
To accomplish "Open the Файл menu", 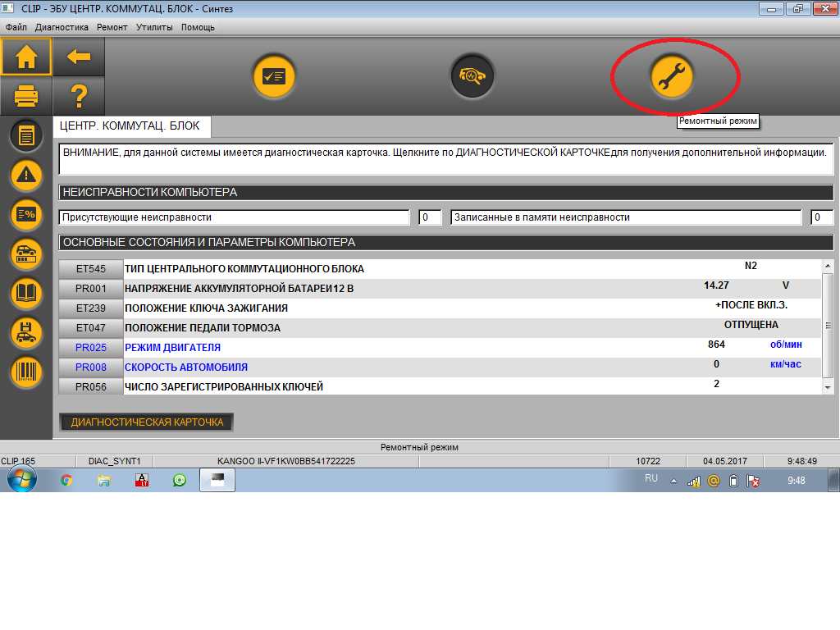I will pyautogui.click(x=16, y=27).
